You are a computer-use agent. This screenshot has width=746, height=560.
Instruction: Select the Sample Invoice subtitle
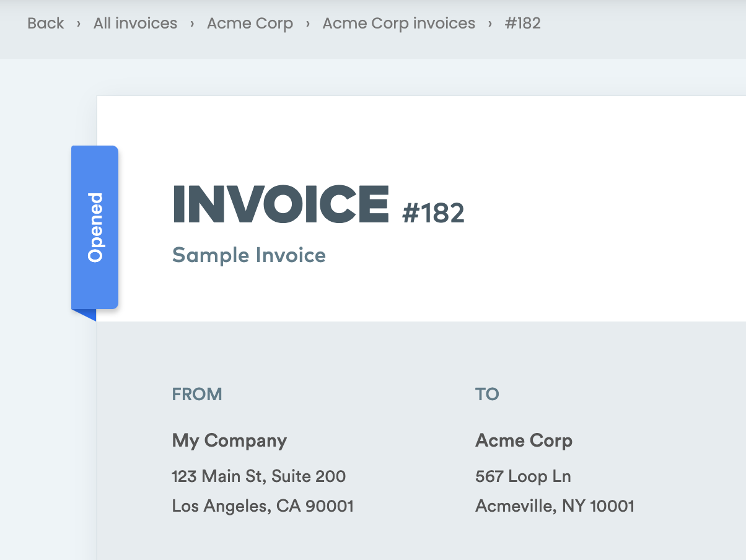point(249,255)
